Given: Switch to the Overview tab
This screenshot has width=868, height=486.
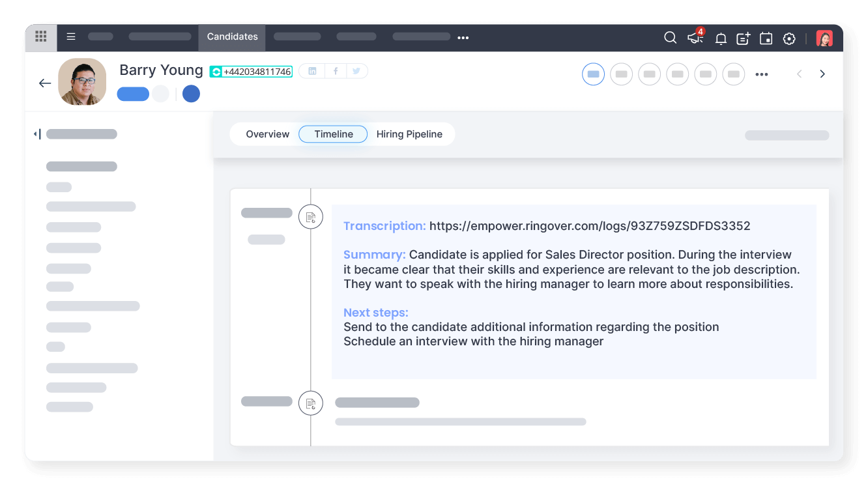Looking at the screenshot, I should pos(267,134).
